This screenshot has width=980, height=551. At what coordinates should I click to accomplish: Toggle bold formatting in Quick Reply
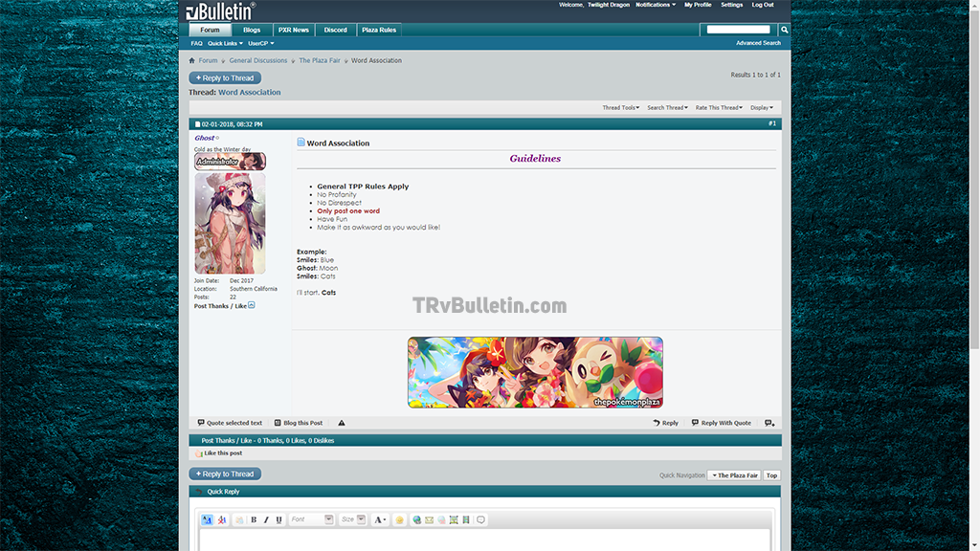click(254, 519)
